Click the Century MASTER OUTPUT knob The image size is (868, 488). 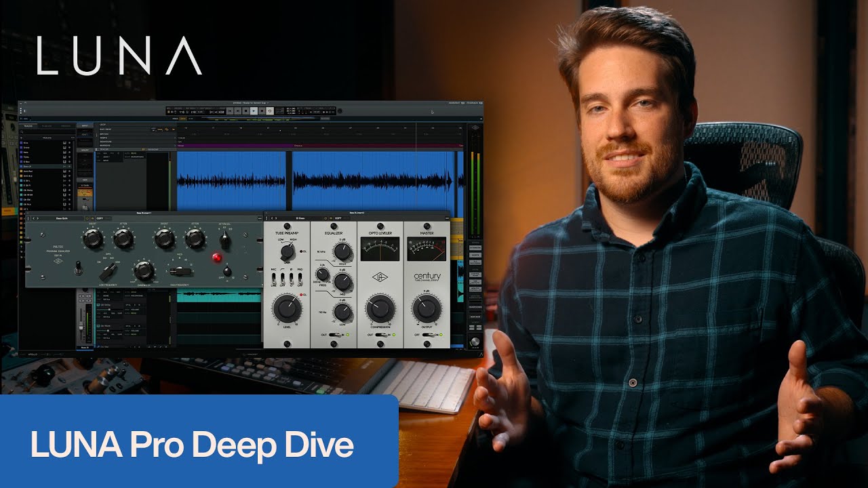pyautogui.click(x=427, y=308)
